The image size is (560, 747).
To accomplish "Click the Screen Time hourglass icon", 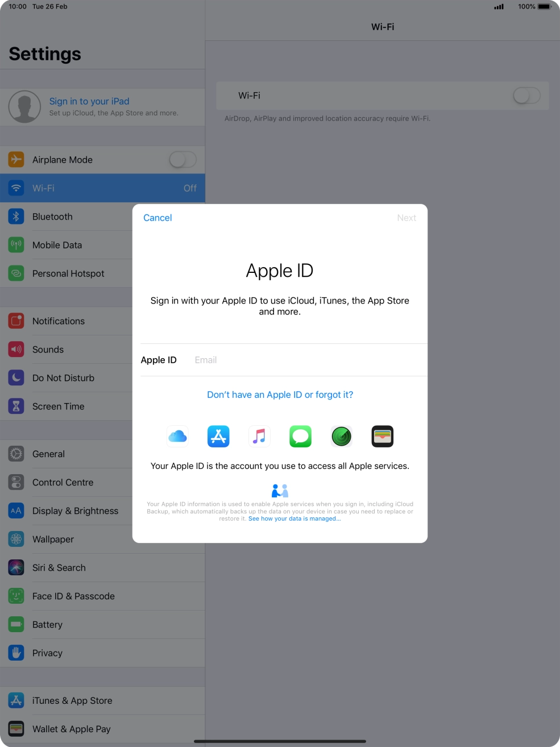I will pos(16,406).
